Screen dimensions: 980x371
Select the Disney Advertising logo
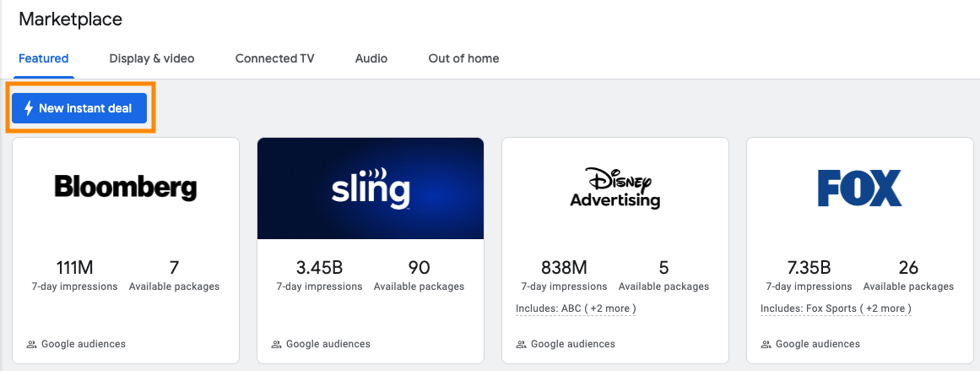tap(615, 188)
